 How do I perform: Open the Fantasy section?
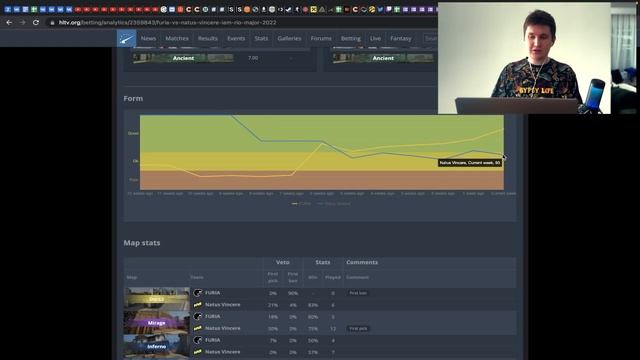click(x=400, y=38)
